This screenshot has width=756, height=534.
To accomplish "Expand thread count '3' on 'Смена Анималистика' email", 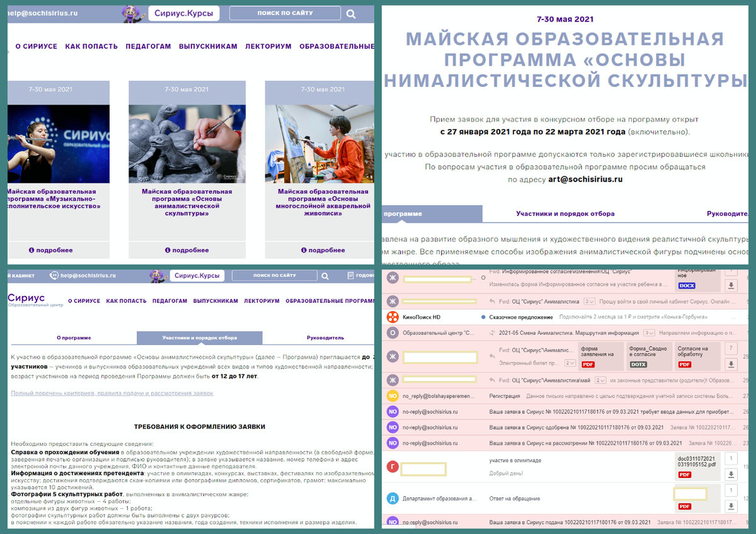I will [649, 332].
